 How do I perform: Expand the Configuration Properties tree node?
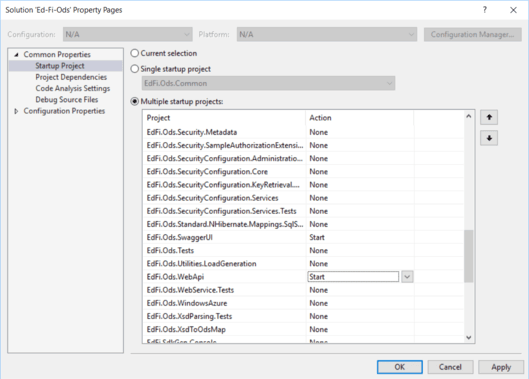[16, 111]
